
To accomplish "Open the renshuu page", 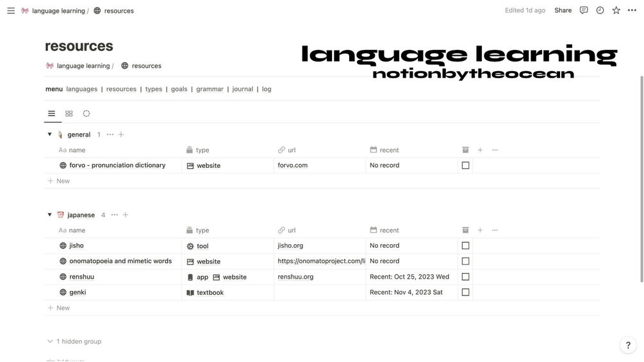I will tap(82, 277).
